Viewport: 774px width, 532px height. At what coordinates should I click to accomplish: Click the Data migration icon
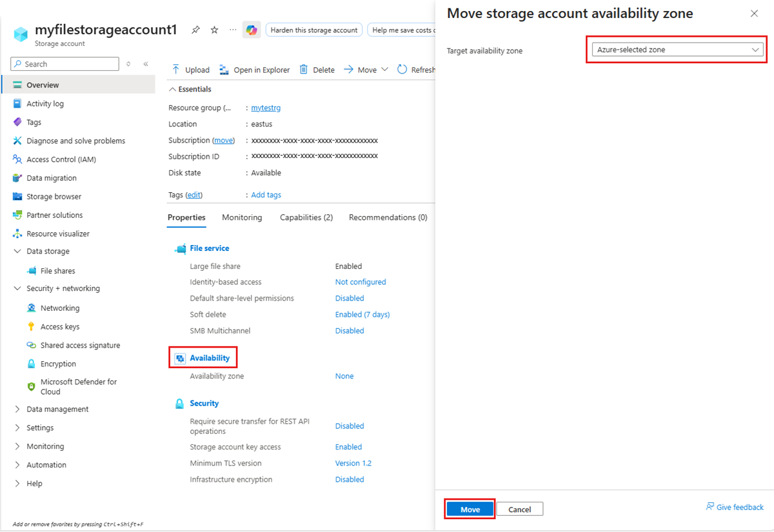pyautogui.click(x=17, y=178)
